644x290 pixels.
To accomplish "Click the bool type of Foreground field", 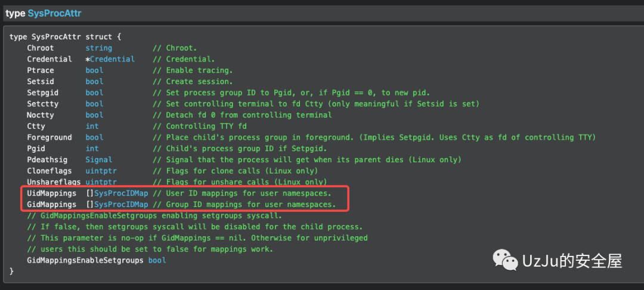I will (x=94, y=137).
